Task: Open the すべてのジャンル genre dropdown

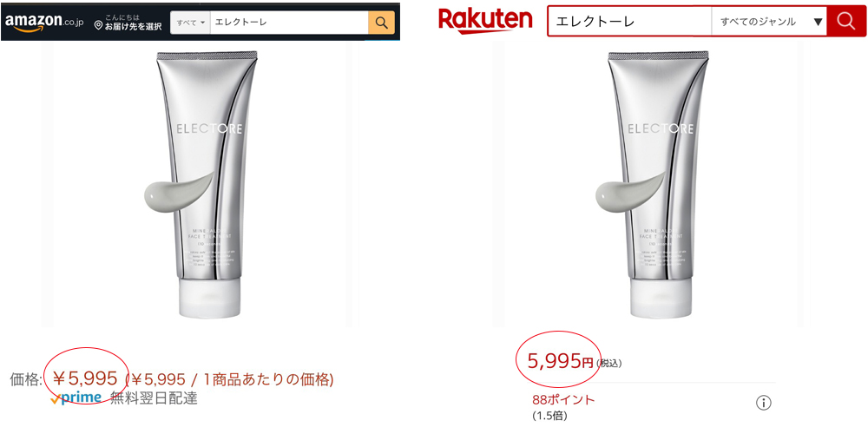Action: coord(769,22)
